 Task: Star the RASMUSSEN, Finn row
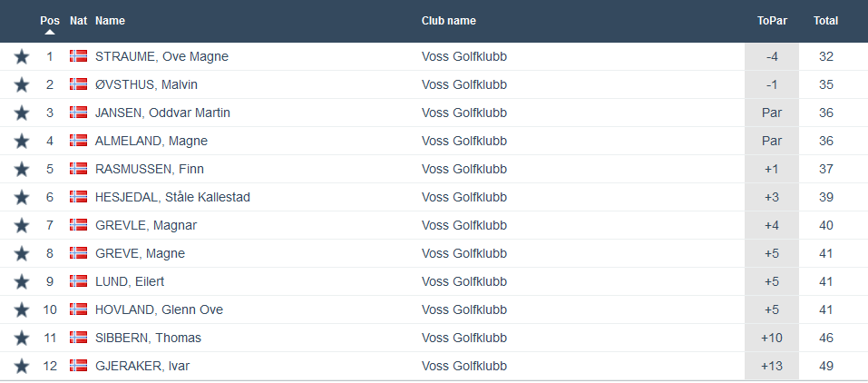[x=22, y=170]
